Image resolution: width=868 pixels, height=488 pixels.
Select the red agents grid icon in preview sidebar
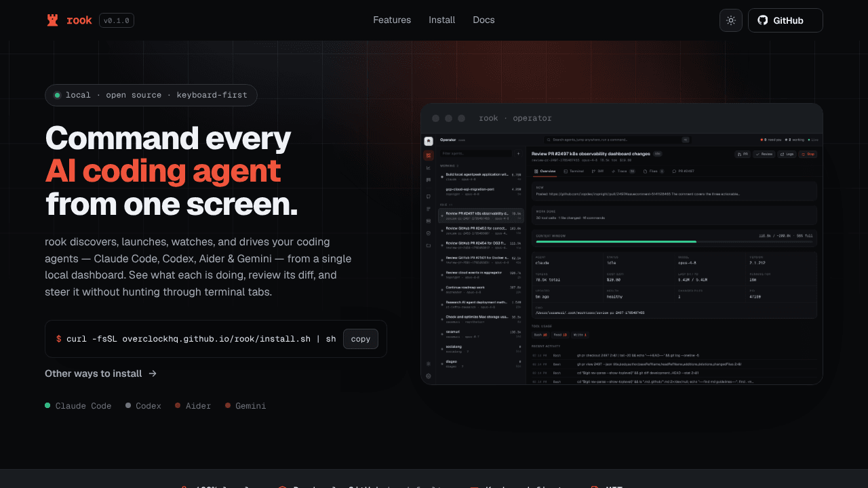[x=429, y=155]
